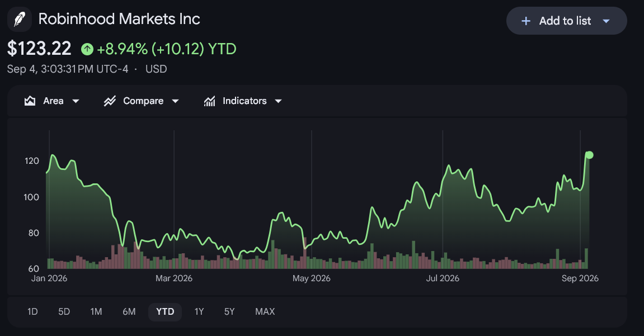
Task: Click the Area chart type icon
Action: [x=30, y=101]
